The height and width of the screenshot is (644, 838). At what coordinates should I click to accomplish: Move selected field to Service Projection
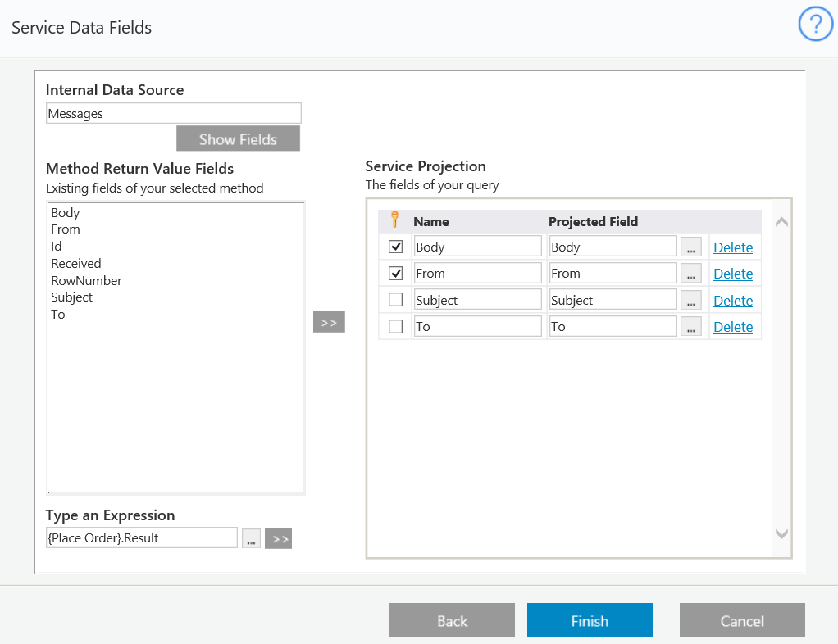pyautogui.click(x=329, y=322)
